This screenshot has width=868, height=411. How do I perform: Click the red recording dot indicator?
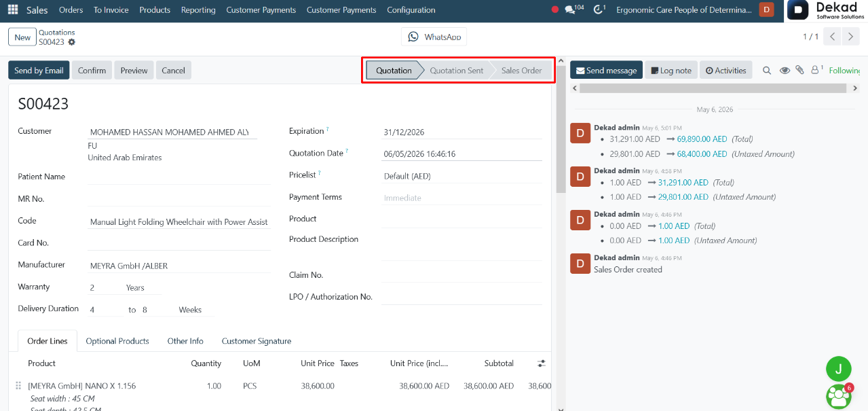click(555, 10)
